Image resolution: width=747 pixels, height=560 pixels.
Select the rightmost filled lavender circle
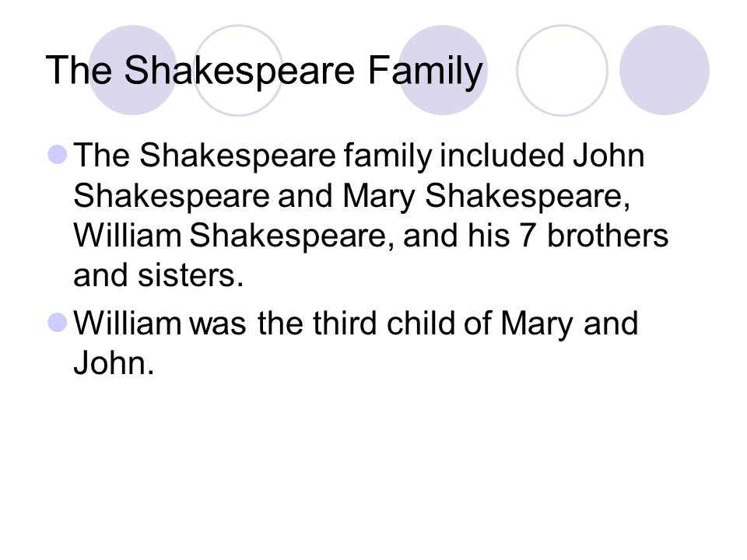coord(665,70)
